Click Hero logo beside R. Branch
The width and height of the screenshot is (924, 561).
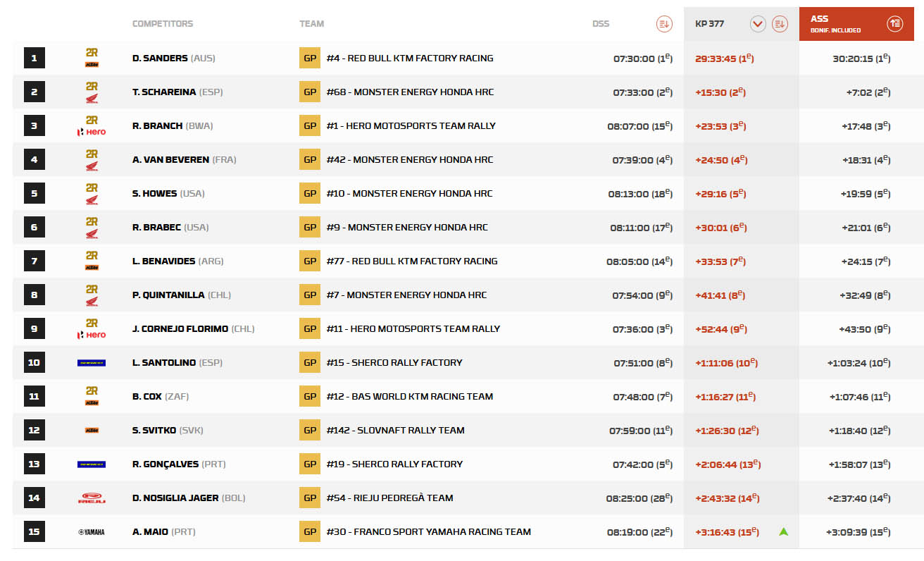tap(92, 132)
